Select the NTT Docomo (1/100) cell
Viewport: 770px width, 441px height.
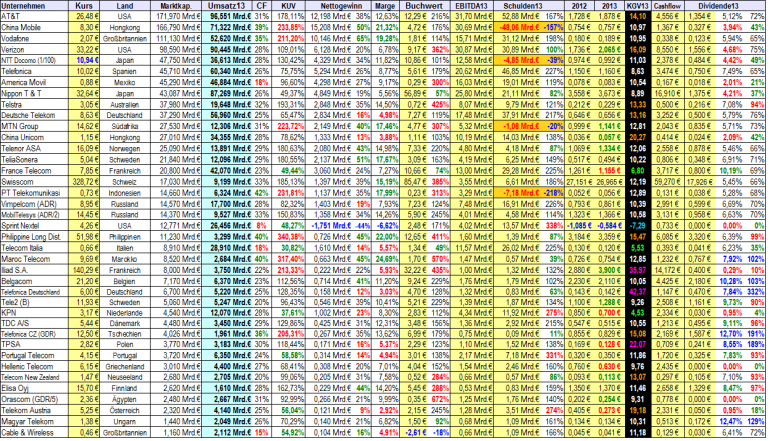pos(34,60)
